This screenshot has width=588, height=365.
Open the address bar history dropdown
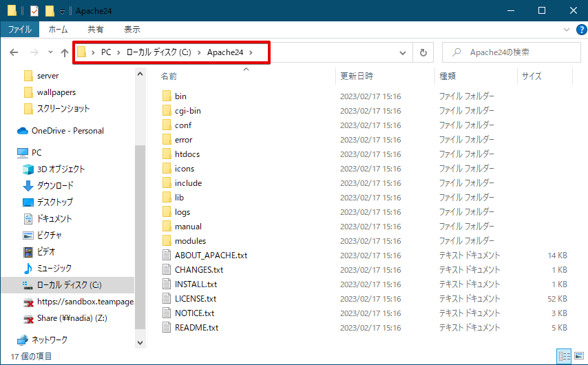point(403,53)
